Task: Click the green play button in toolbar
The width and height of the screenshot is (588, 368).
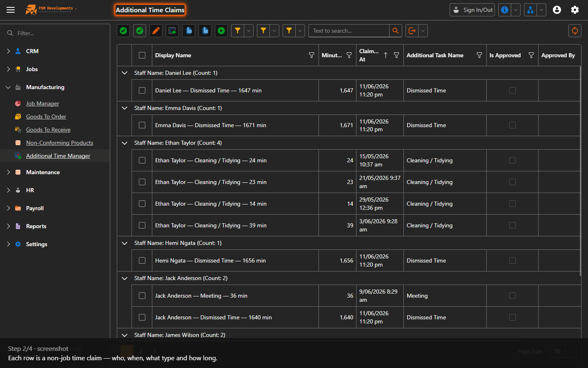Action: click(x=221, y=31)
